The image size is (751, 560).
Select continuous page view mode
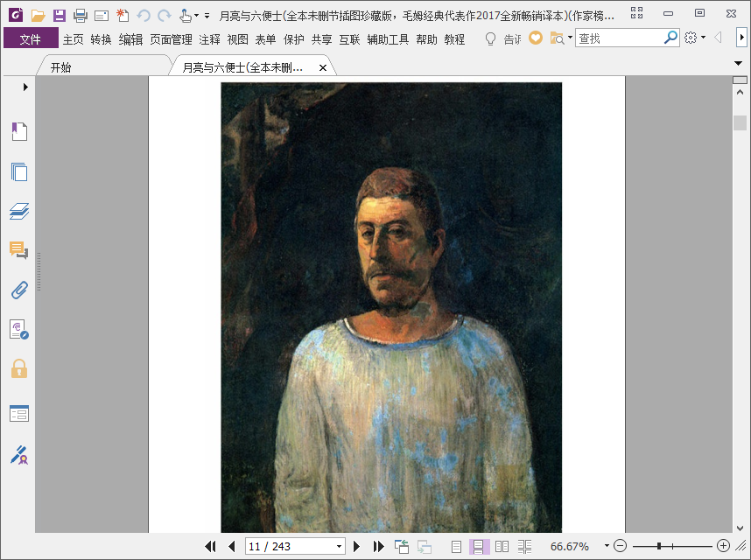coord(478,546)
